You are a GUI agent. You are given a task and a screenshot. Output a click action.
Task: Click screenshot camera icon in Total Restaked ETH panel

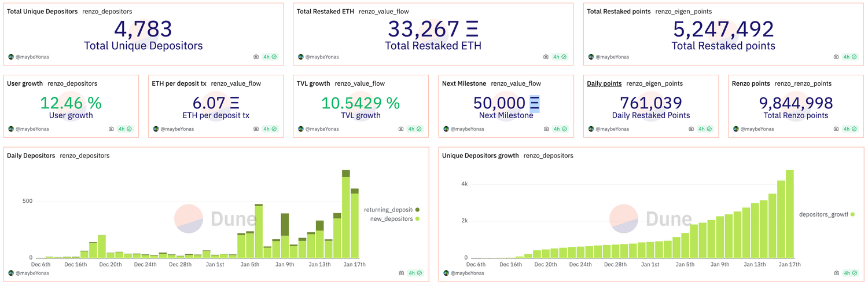[546, 57]
